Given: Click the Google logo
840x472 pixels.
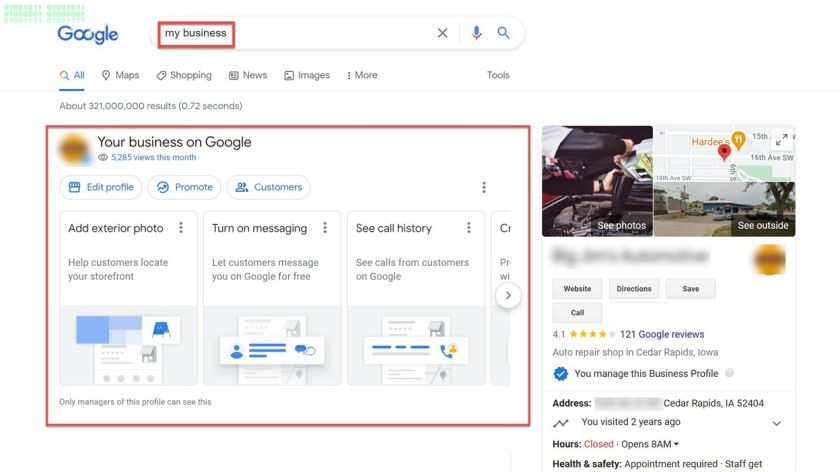Looking at the screenshot, I should (x=88, y=34).
